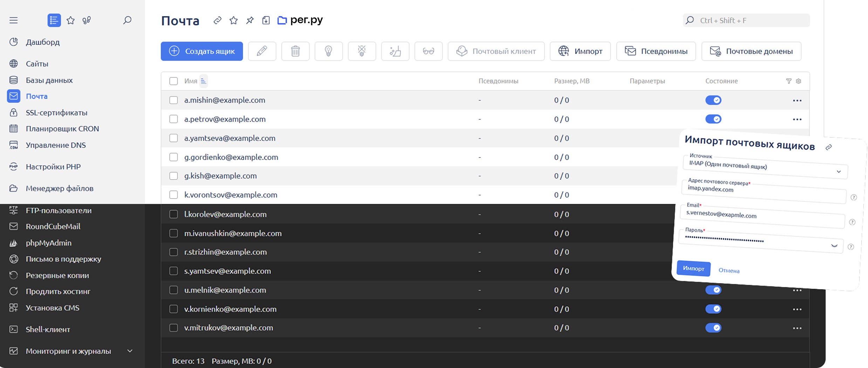Check the box for g.kish@example.com
Viewport: 868px width, 368px height.
tap(173, 176)
